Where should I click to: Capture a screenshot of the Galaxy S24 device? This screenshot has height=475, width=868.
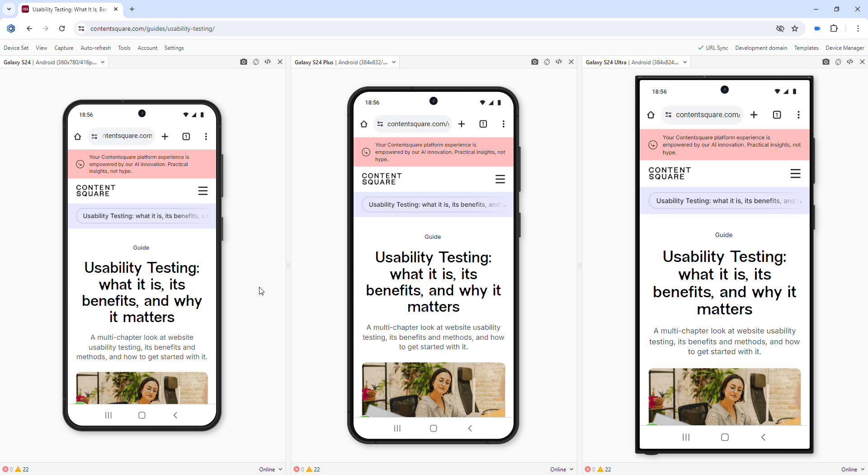click(243, 62)
